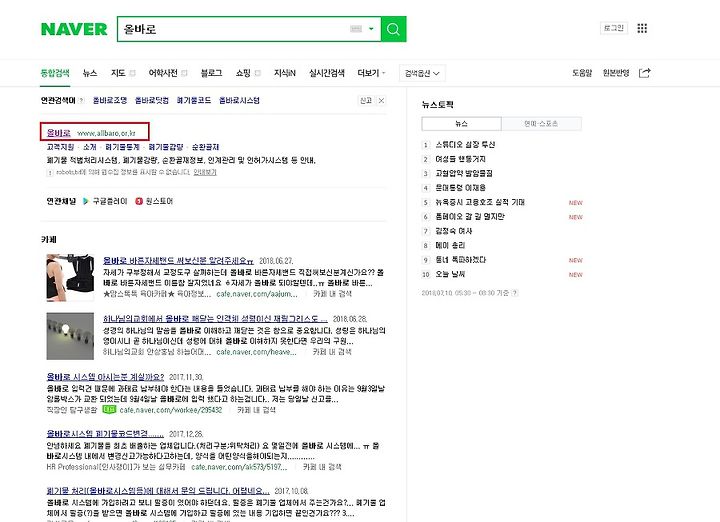Image resolution: width=720 pixels, height=522 pixels.
Task: Click the 로그인 button
Action: click(614, 28)
